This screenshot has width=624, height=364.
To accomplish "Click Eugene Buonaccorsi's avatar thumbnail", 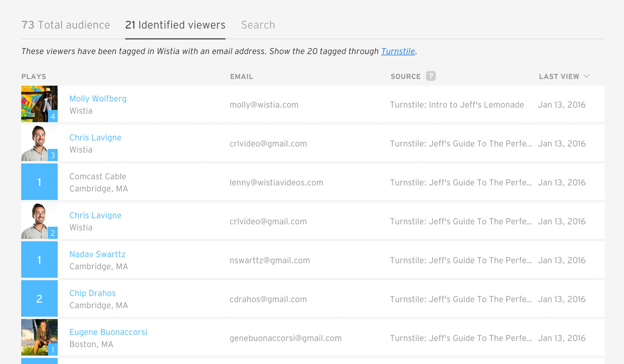I will 39,337.
